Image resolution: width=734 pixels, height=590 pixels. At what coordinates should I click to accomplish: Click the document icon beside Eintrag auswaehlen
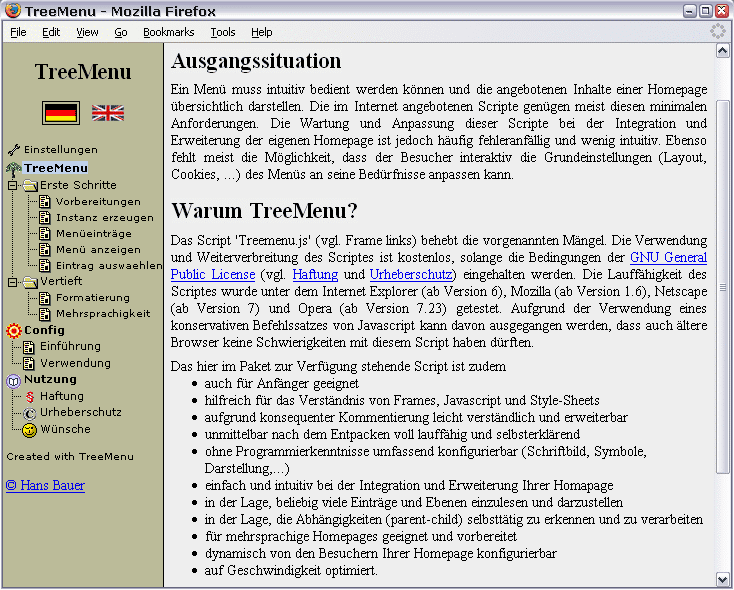tap(44, 266)
